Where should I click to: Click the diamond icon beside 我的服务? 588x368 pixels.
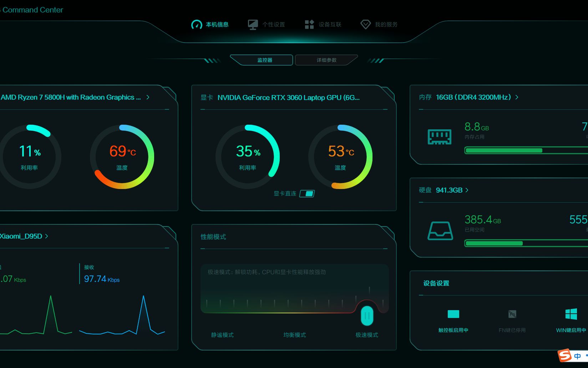click(365, 24)
